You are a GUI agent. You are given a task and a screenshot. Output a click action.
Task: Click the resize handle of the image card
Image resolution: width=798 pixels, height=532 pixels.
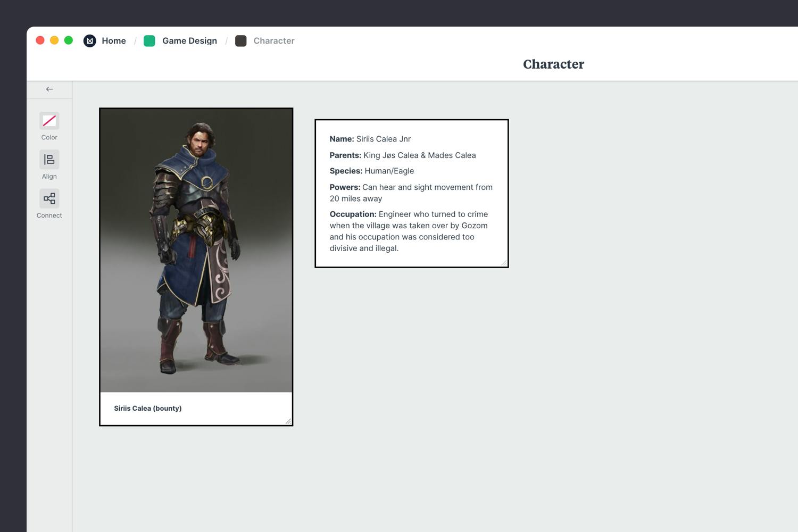289,422
